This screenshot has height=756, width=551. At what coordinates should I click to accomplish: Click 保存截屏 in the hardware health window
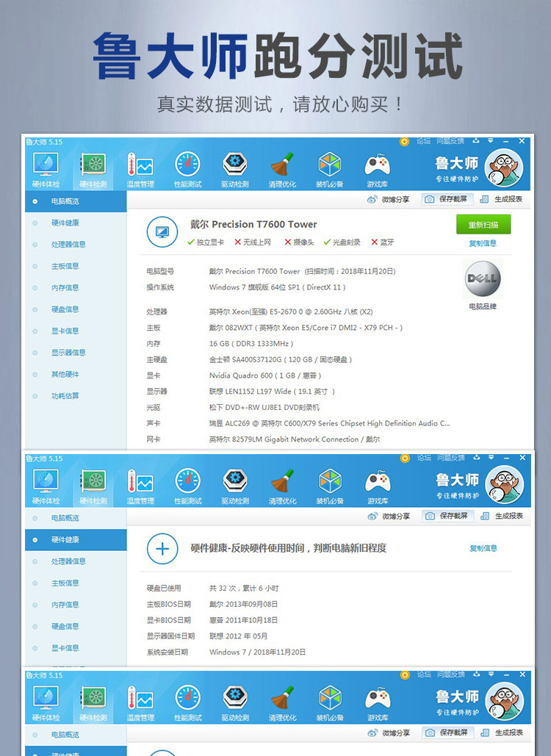point(448,516)
